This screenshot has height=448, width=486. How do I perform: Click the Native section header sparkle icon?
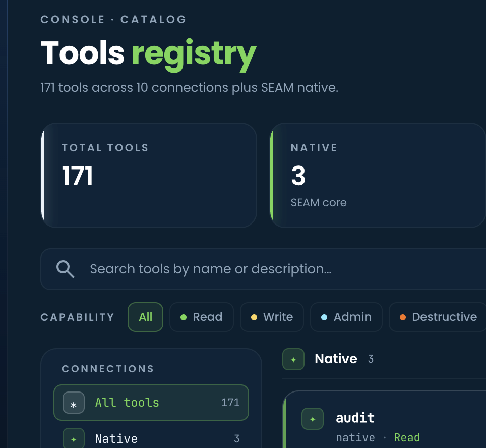293,359
